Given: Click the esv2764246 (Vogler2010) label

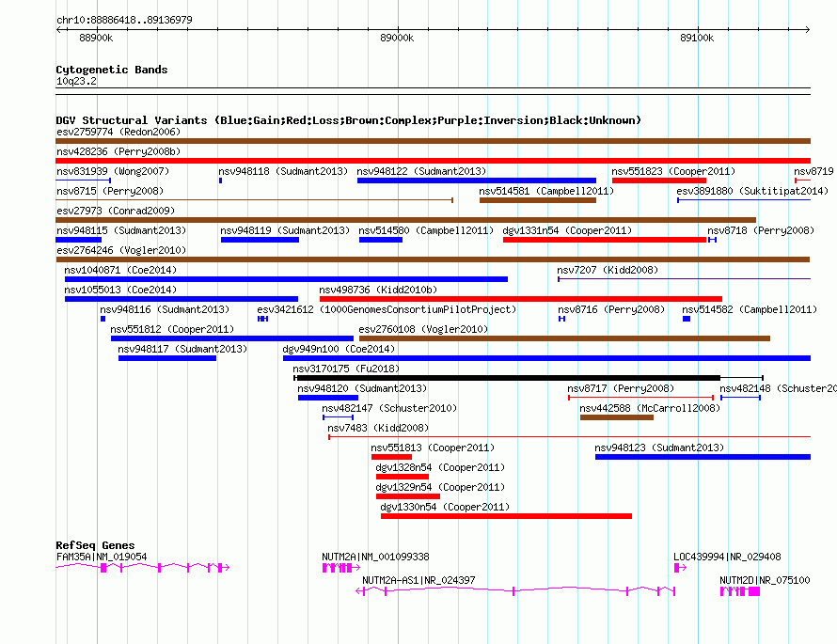Looking at the screenshot, I should (121, 250).
